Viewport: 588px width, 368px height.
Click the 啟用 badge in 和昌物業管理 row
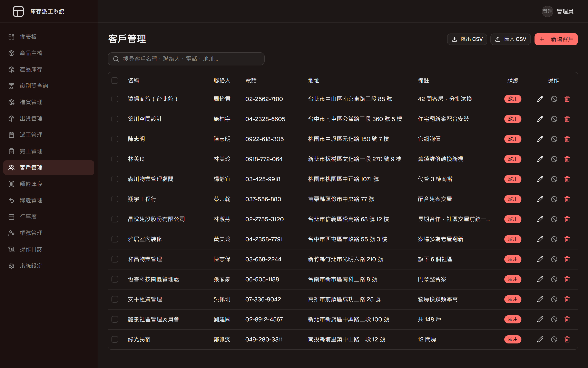[x=513, y=259]
